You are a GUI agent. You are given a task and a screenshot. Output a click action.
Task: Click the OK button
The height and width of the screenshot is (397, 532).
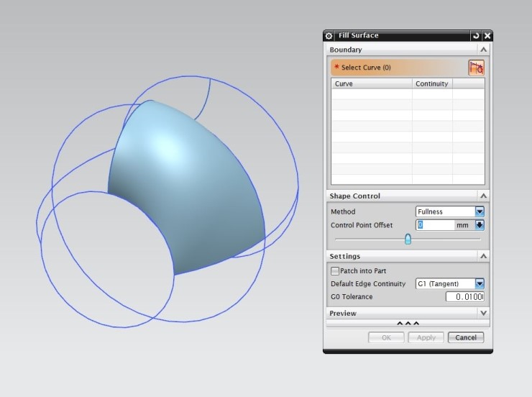pos(386,337)
